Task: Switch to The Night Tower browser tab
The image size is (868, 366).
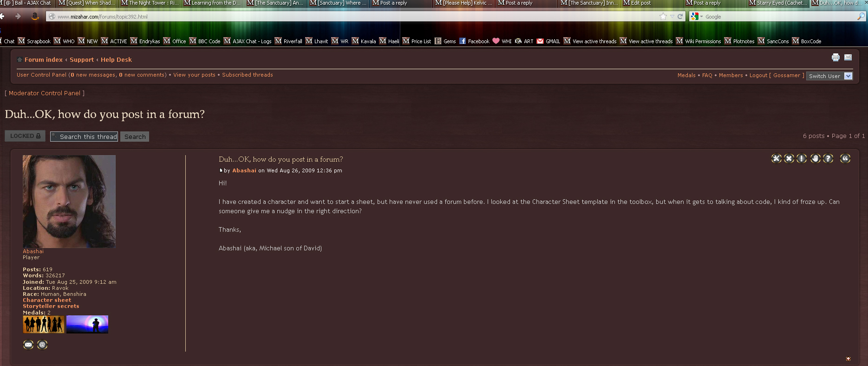Action: [150, 3]
